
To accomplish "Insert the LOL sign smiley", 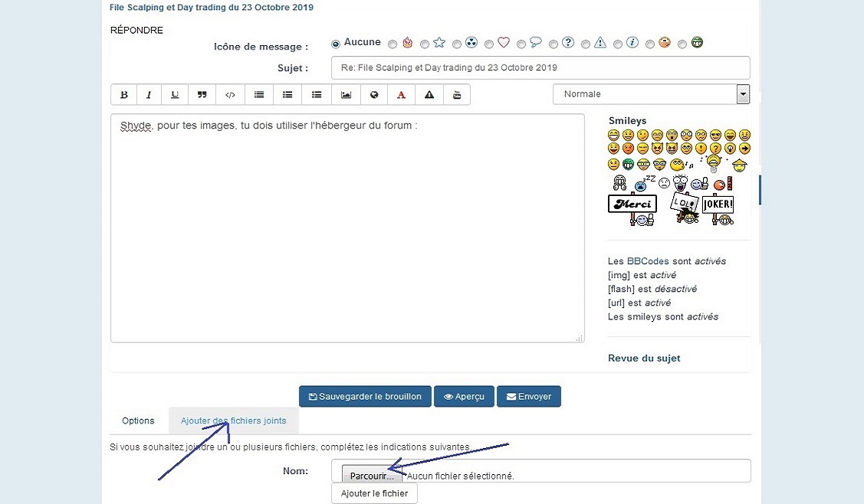I will [x=683, y=208].
